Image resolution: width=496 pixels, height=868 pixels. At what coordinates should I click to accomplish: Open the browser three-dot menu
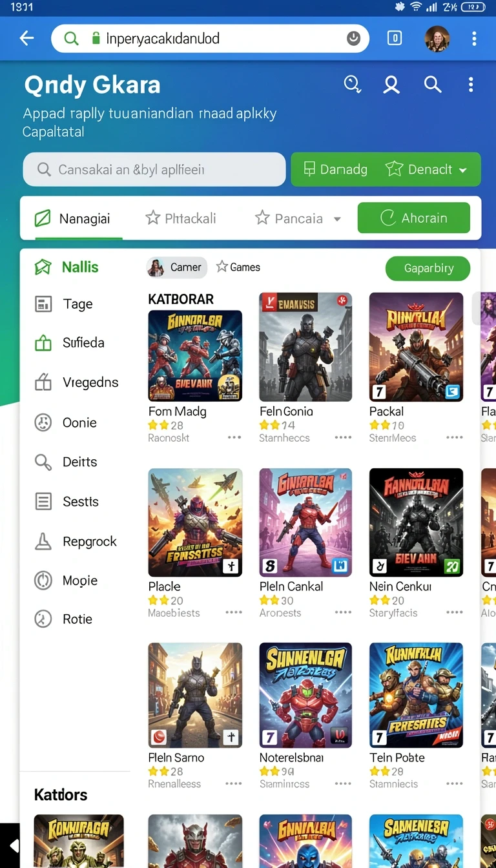tap(475, 39)
